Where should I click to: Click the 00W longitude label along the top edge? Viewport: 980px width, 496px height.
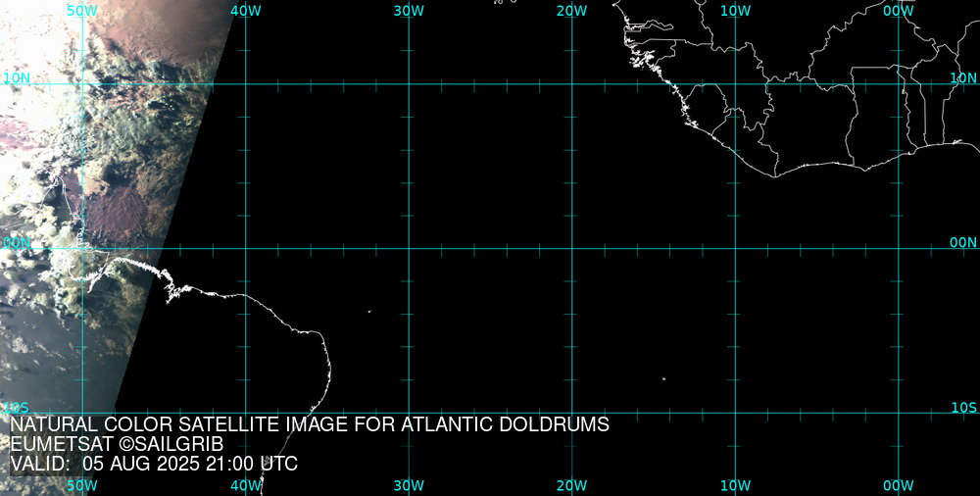(x=899, y=11)
